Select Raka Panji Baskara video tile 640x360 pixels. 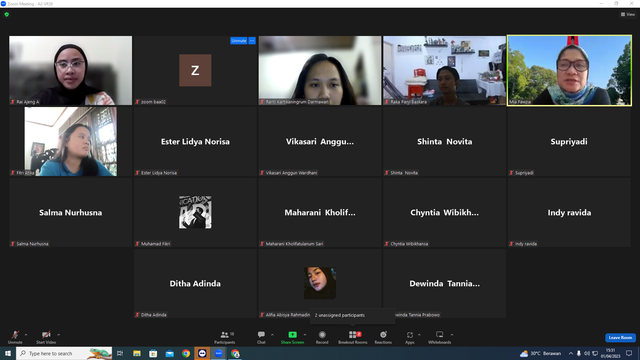[x=444, y=70]
